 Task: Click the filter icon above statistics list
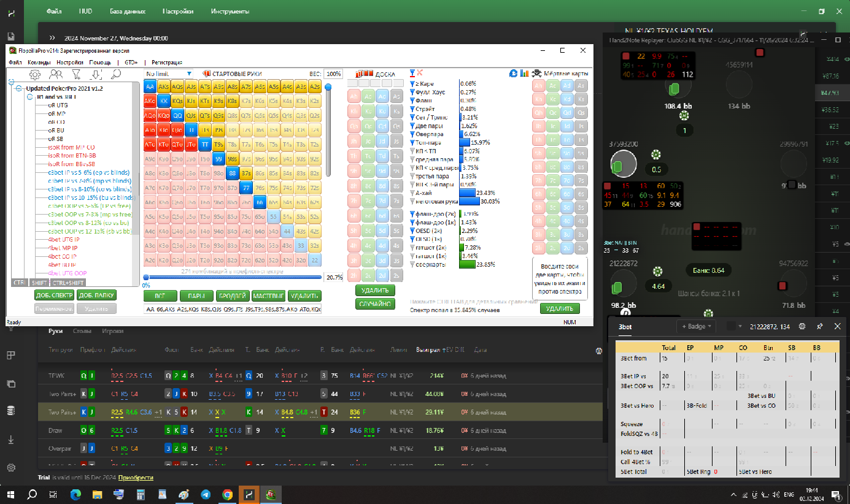412,73
